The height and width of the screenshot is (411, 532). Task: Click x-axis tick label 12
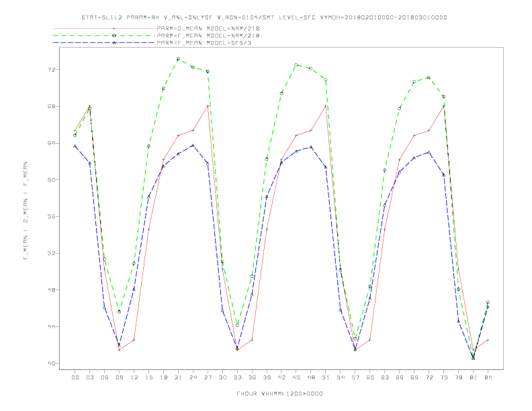click(134, 377)
